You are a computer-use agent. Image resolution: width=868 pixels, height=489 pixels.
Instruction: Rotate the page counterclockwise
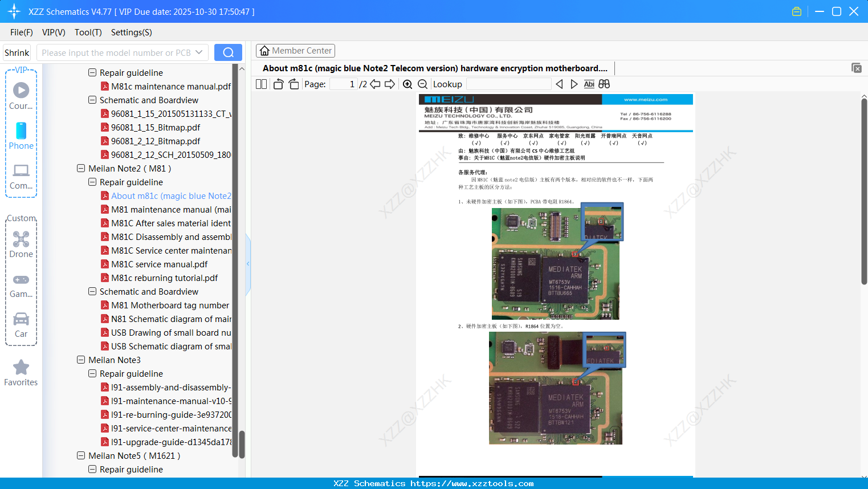(x=278, y=84)
